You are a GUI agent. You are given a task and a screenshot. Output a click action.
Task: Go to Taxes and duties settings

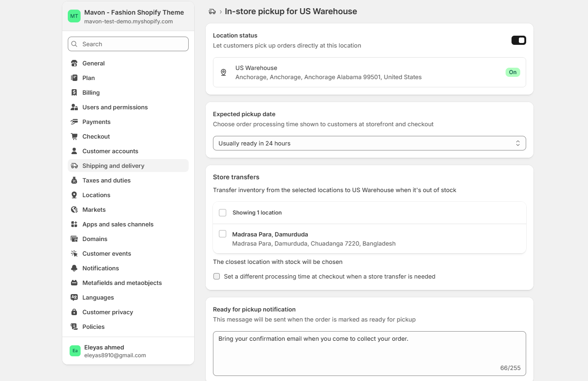click(106, 180)
